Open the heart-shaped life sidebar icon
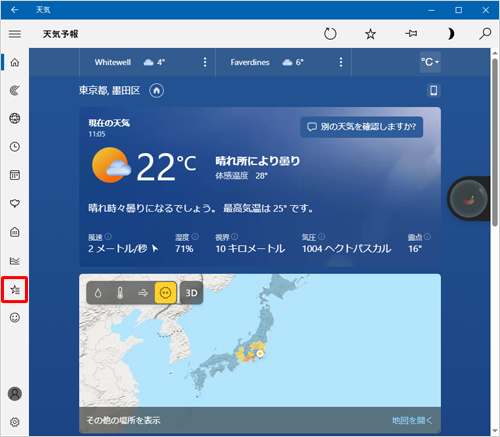500x437 pixels. coord(15,203)
